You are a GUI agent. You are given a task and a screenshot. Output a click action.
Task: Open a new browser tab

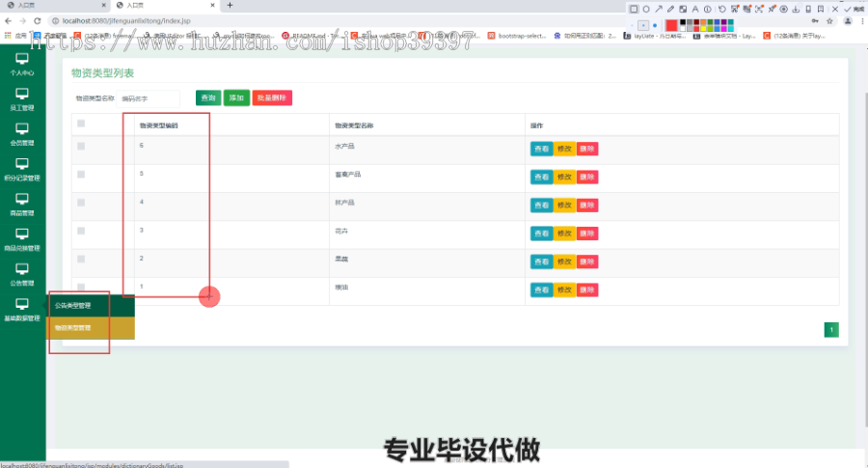pos(230,5)
